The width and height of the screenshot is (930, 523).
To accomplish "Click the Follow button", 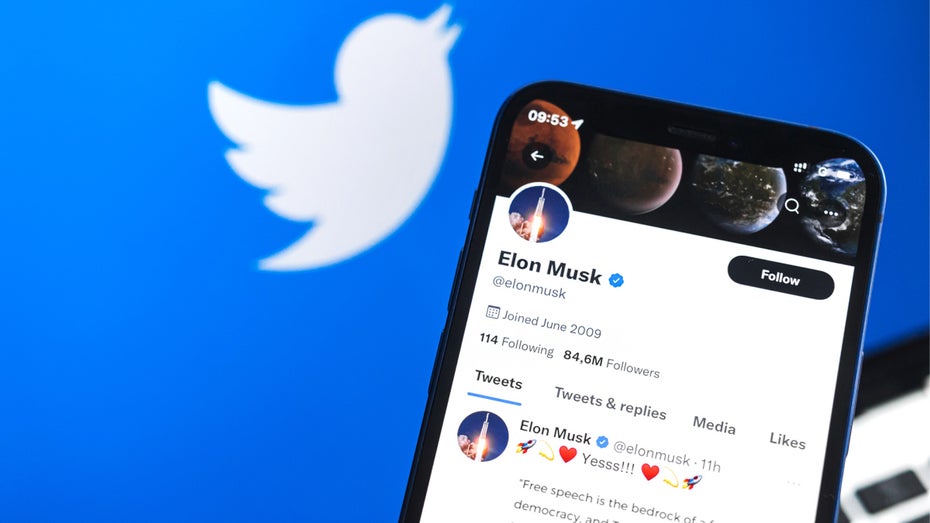I will (x=781, y=278).
